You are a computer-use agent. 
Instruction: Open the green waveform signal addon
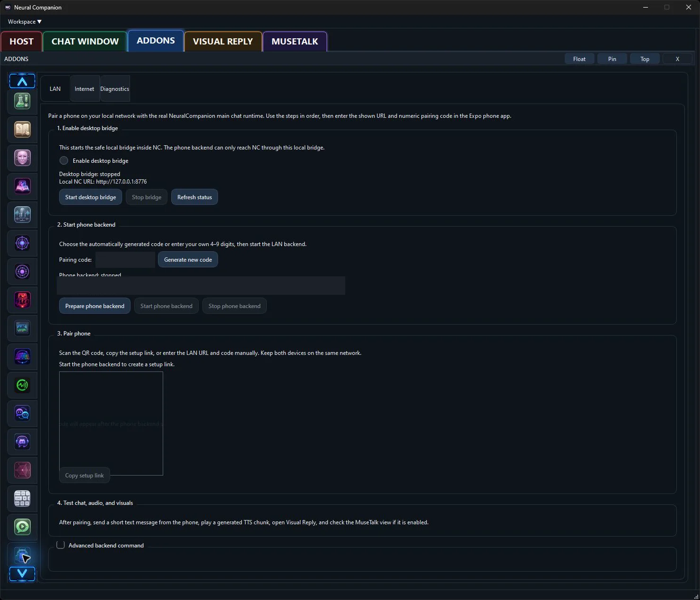click(22, 385)
